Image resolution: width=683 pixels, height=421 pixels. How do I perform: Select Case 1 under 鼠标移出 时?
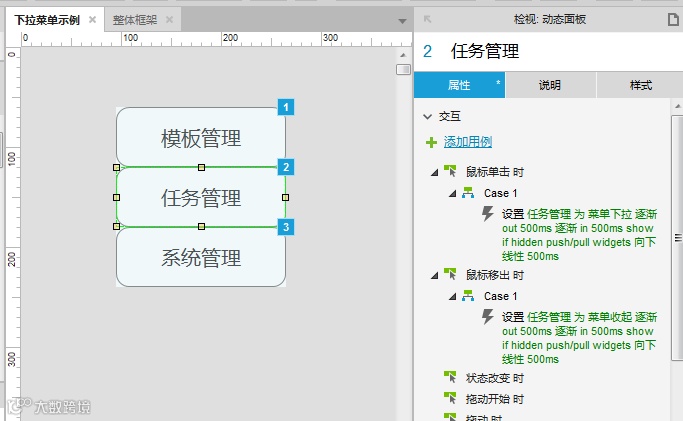[x=500, y=296]
